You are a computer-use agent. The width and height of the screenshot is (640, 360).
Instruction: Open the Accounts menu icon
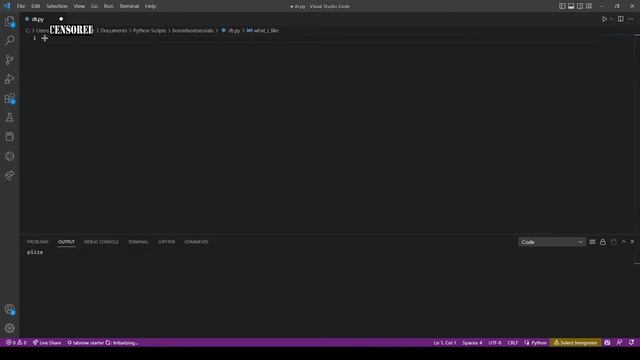click(9, 309)
